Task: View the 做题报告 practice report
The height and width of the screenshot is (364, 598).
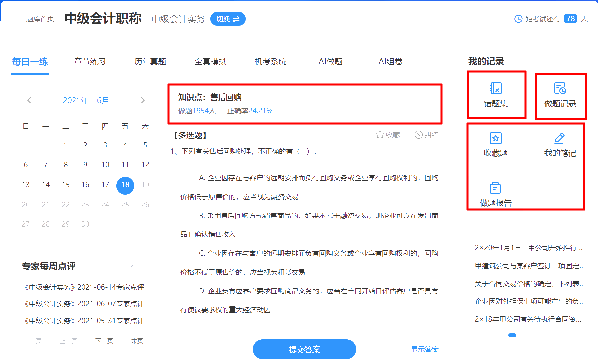Action: pos(495,194)
